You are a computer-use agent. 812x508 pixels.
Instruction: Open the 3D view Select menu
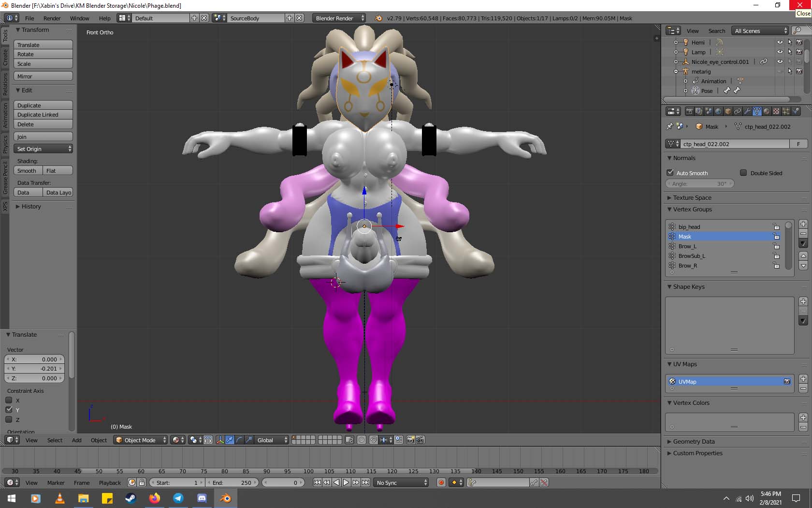55,440
